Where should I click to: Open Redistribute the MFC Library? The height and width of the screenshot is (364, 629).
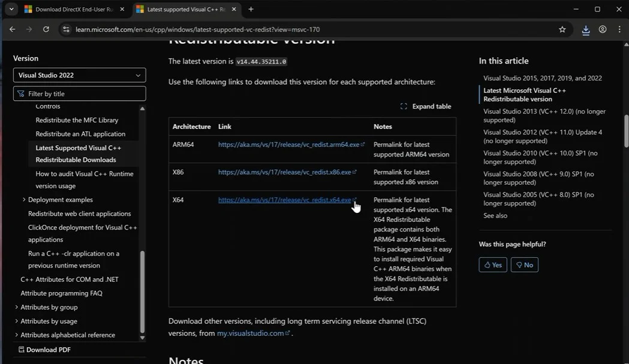[x=77, y=120]
